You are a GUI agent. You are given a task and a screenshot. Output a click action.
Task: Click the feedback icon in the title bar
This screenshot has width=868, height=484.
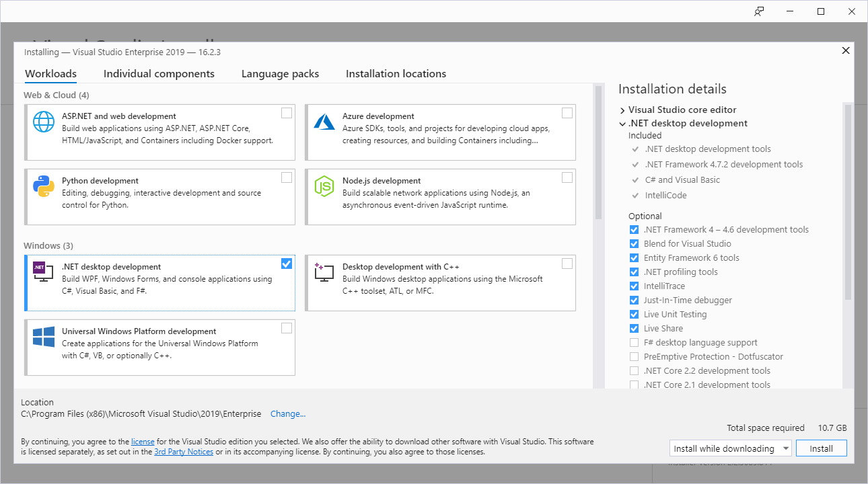pos(759,11)
